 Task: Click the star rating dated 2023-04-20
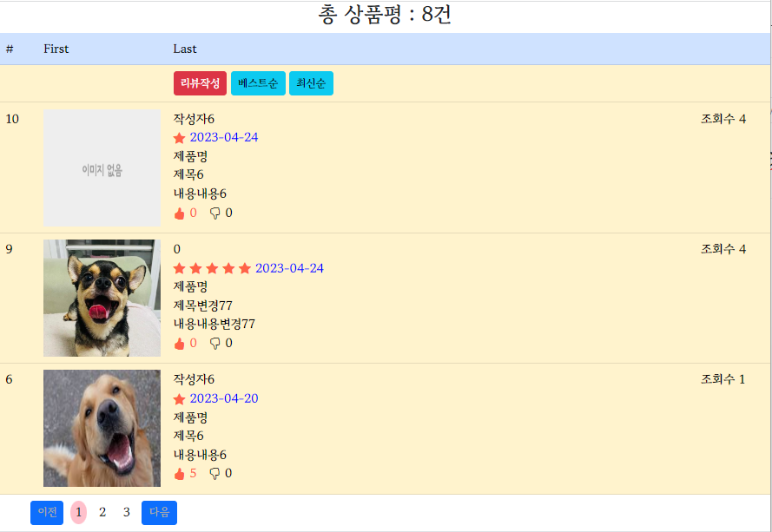click(179, 398)
